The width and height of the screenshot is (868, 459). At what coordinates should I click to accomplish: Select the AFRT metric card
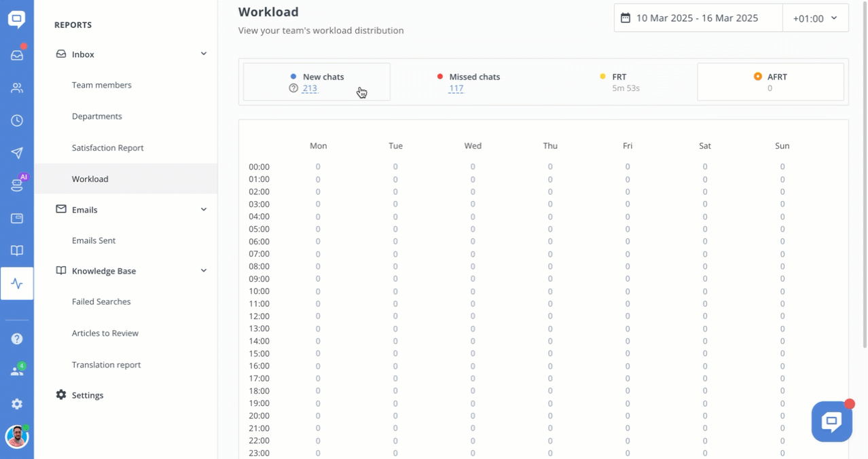click(770, 82)
